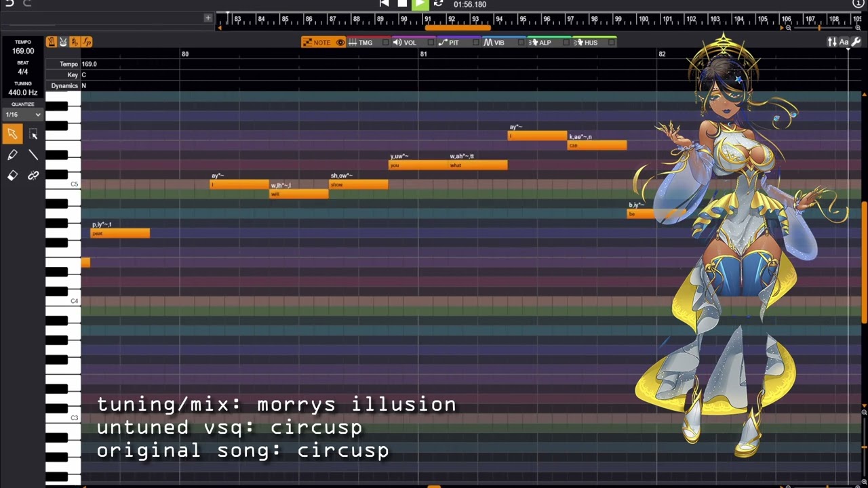Select the note with lyric 'peat'

[120, 233]
